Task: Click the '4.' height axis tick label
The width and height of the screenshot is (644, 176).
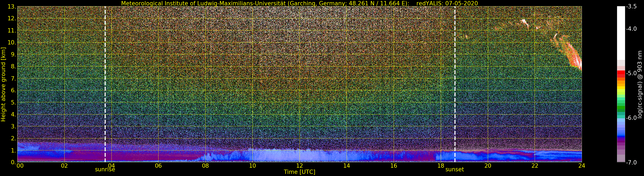Action: coord(13,114)
